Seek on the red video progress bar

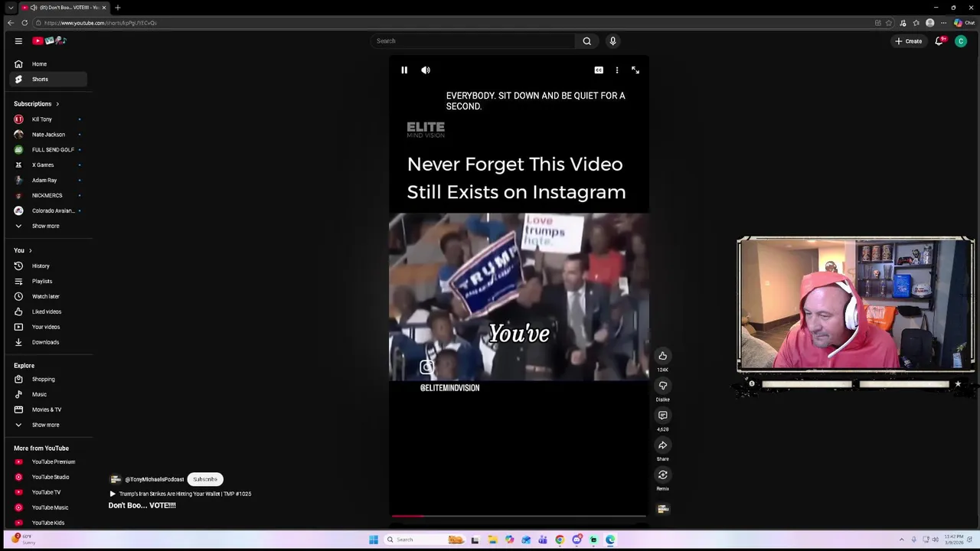518,516
